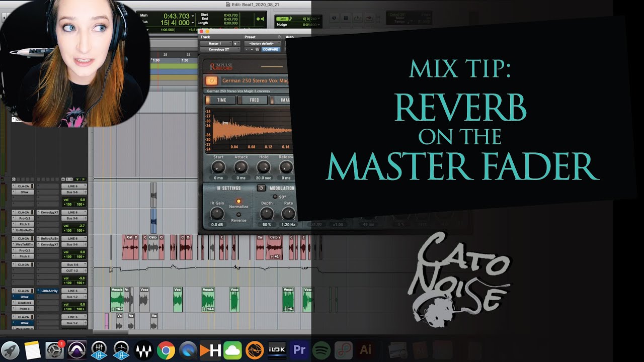644x362 pixels.
Task: Open iLok License Manager from dock
Action: [x=277, y=350]
